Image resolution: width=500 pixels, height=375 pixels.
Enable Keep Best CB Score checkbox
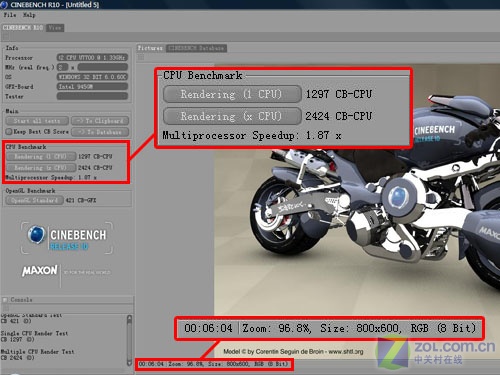tap(9, 132)
